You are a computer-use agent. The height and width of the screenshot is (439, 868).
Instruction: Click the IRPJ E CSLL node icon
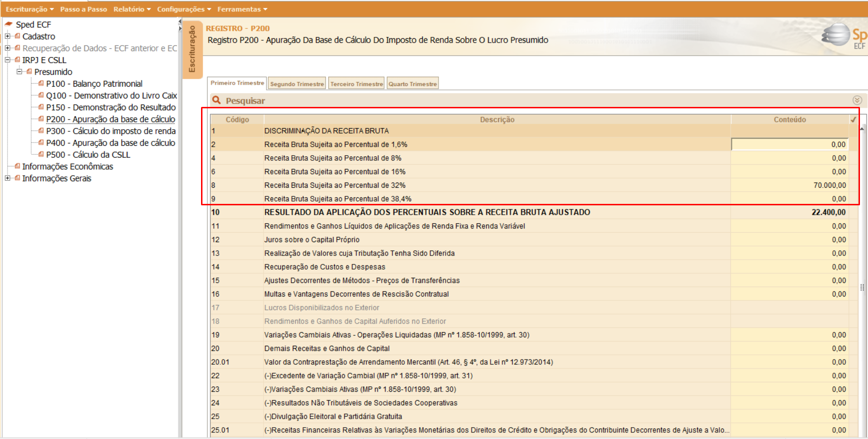pos(18,60)
